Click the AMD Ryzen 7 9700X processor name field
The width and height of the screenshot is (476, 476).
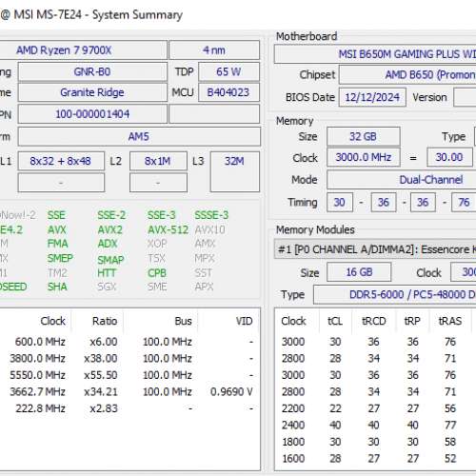(83, 50)
